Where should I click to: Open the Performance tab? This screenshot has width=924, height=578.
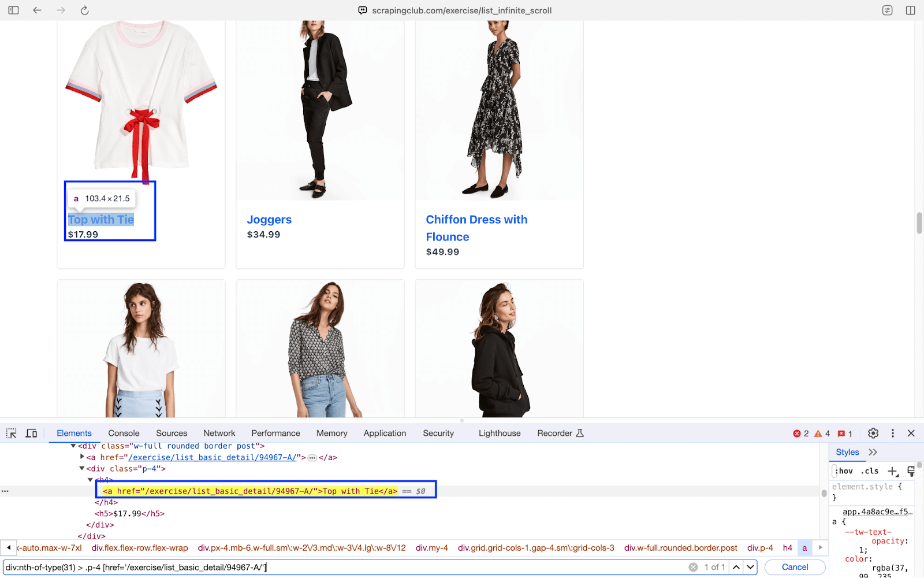276,433
